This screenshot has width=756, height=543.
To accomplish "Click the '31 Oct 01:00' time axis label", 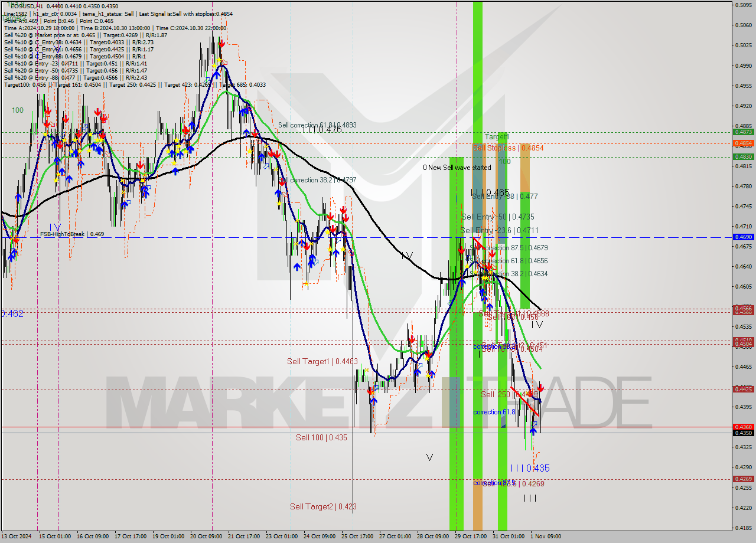I will [x=509, y=537].
